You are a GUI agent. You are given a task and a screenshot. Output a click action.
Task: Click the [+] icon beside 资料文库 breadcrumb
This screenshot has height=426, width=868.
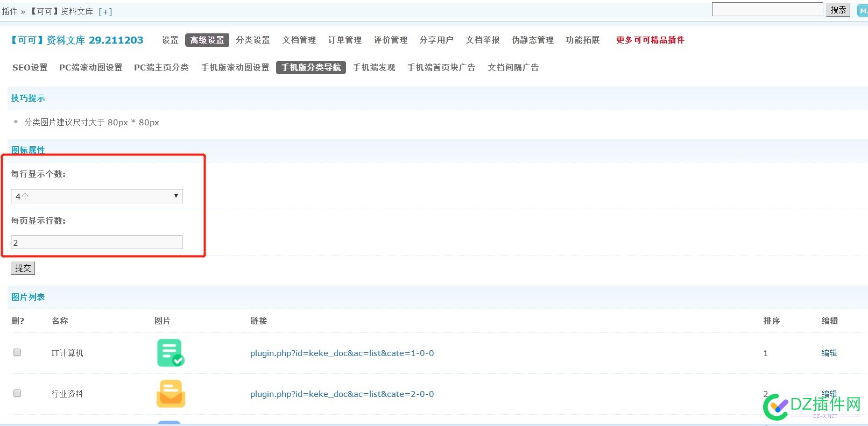click(x=105, y=11)
